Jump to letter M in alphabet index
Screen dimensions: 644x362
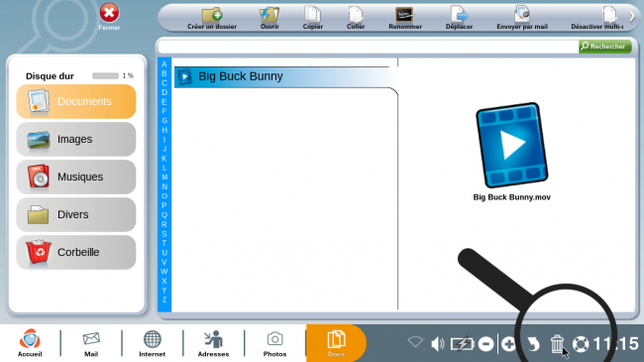click(164, 178)
